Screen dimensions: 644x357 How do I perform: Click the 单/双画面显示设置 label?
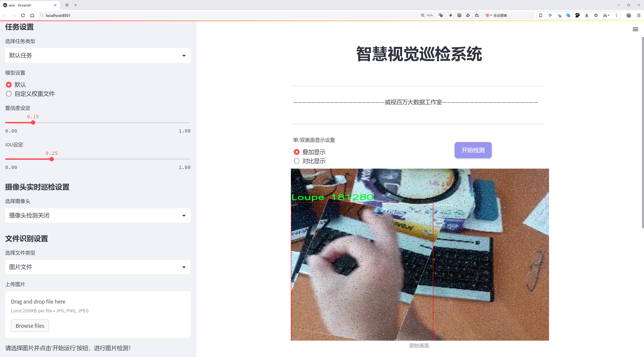coord(314,140)
